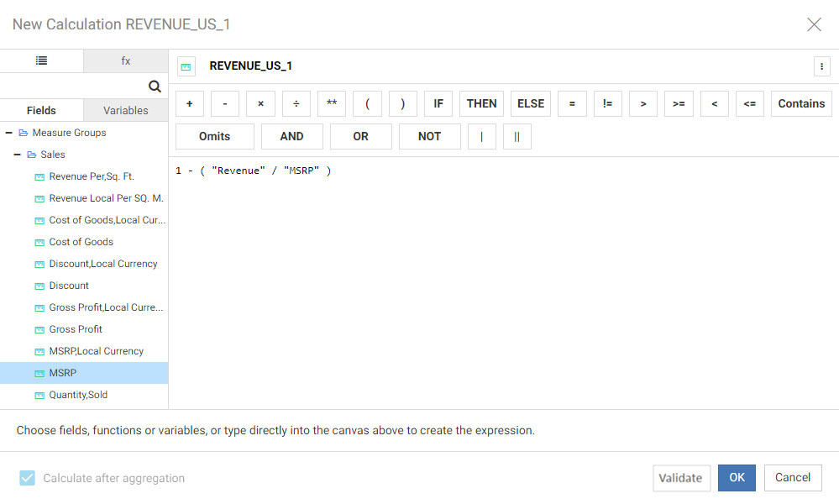Insert the multiplication operator
The width and height of the screenshot is (839, 504).
pyautogui.click(x=260, y=103)
